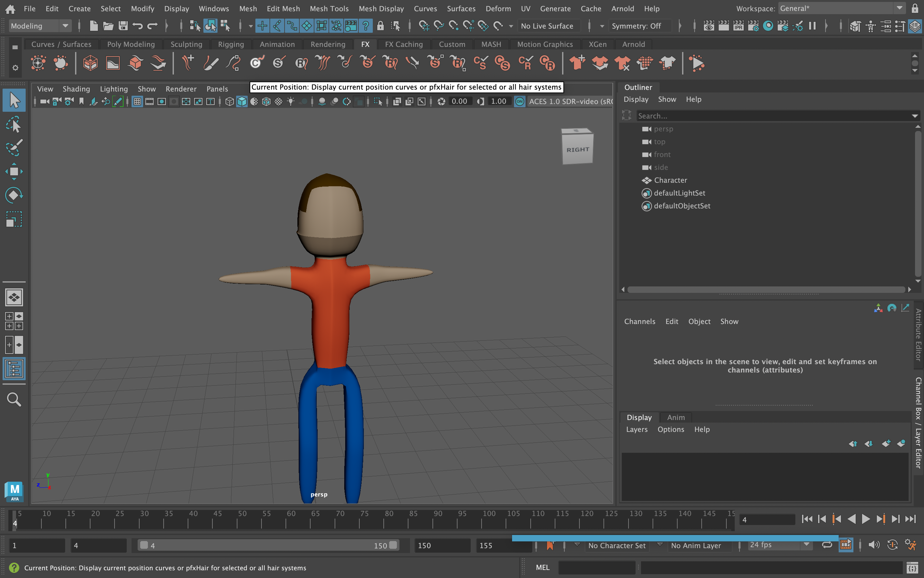The image size is (924, 578).
Task: Toggle Outliner panel button in left sidebar
Action: (14, 369)
